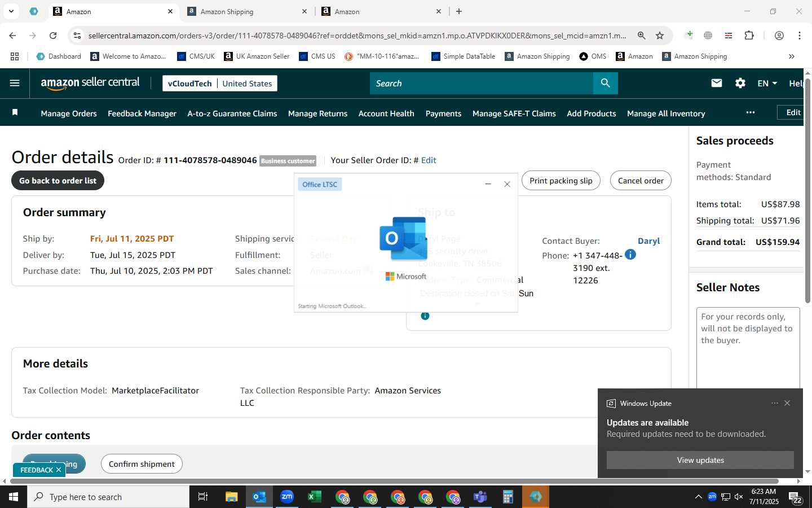This screenshot has width=812, height=508.
Task: Switch to the Amazon Shipping browser tab
Action: click(x=248, y=11)
